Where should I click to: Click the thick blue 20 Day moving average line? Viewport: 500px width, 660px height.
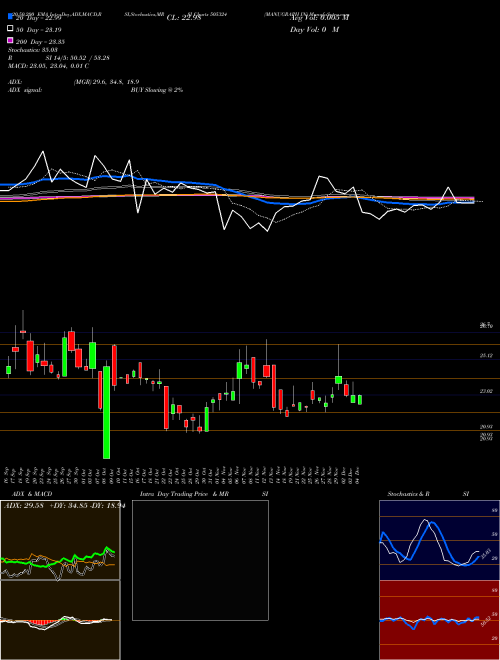[x=269, y=202]
